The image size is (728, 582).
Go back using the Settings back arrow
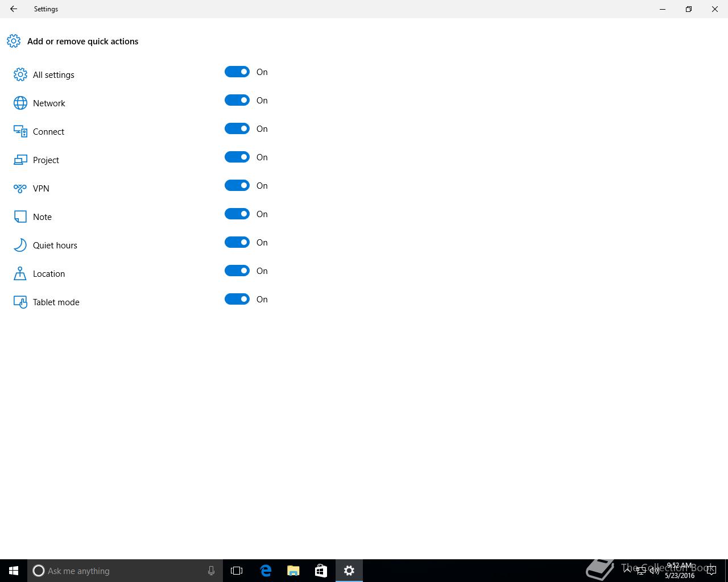(x=14, y=9)
